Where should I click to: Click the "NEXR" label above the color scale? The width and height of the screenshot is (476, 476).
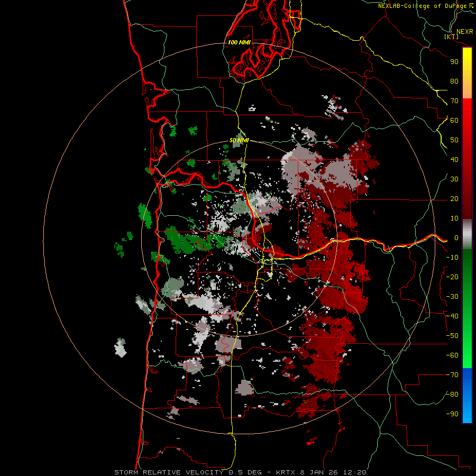(465, 31)
